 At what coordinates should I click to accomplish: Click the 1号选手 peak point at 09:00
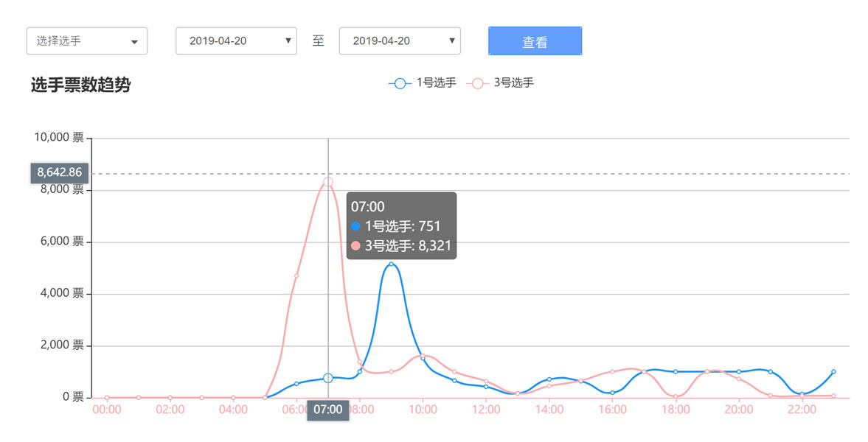coord(392,264)
